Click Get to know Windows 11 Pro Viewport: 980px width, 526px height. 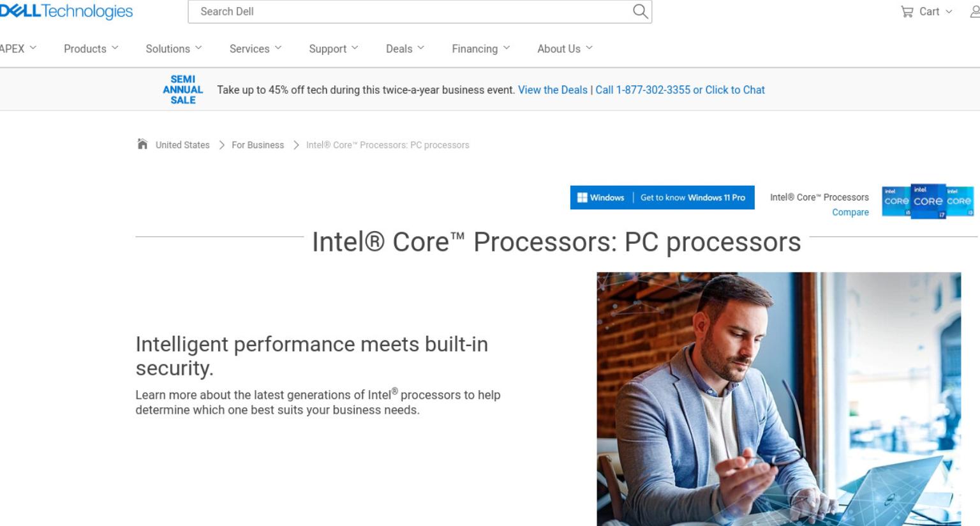tap(693, 197)
